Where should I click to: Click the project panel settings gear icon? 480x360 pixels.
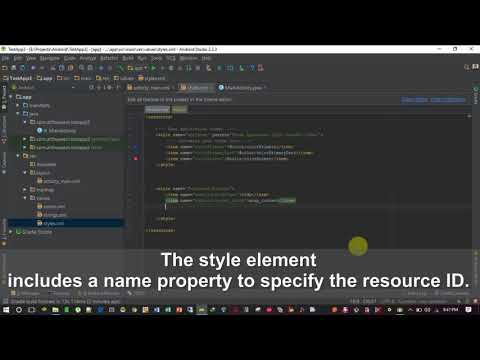point(109,88)
